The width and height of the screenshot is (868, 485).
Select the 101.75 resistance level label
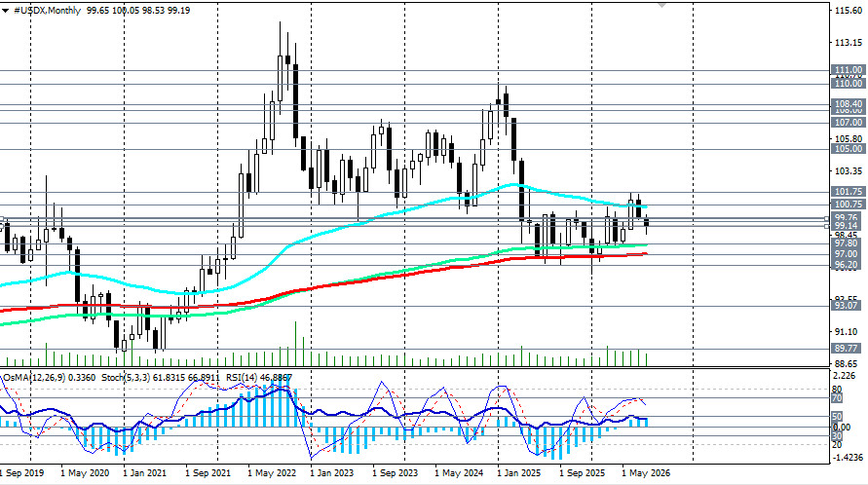coord(849,192)
